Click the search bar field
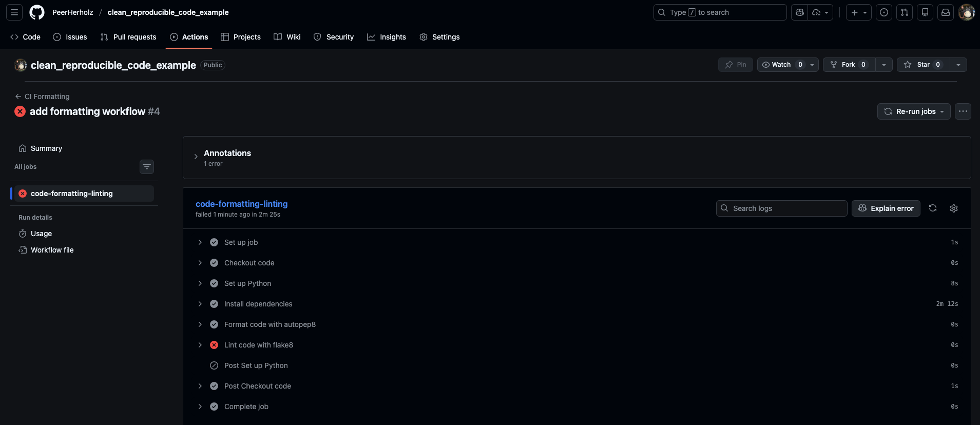 coord(720,12)
